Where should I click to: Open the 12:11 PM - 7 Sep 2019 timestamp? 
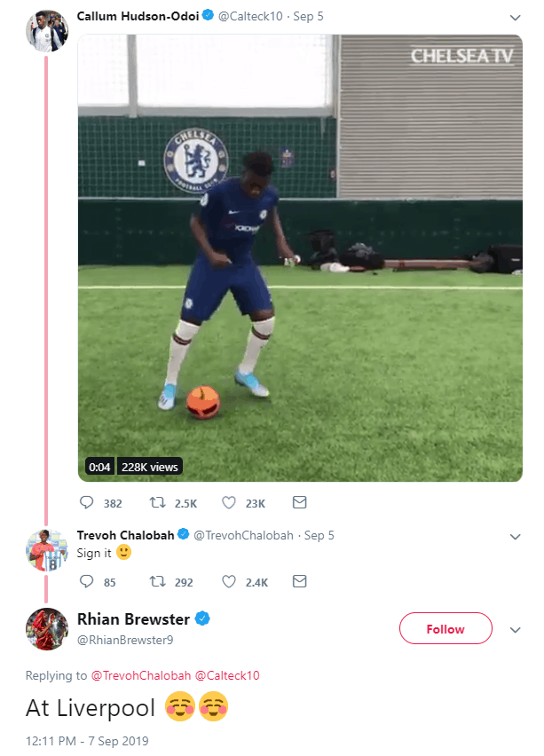87,741
